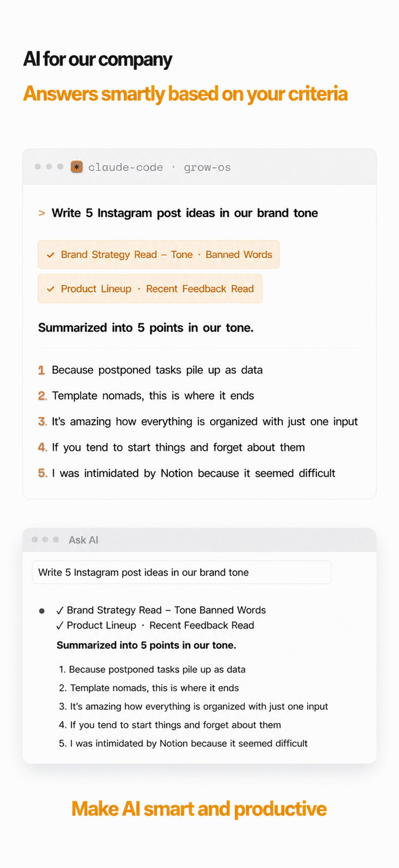Focus the Ask AI prompt input field
Viewport: 399px width, 868px height.
(x=181, y=572)
